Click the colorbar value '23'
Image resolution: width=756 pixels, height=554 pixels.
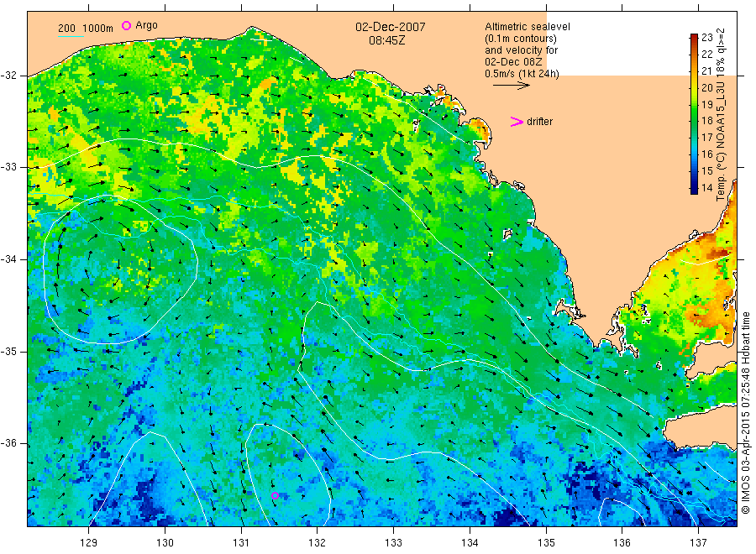[x=706, y=38]
